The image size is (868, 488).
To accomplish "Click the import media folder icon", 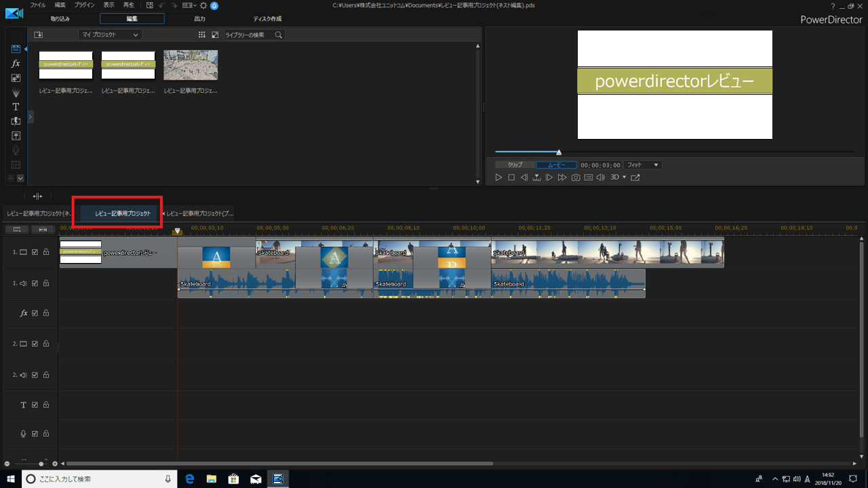I will click(38, 35).
